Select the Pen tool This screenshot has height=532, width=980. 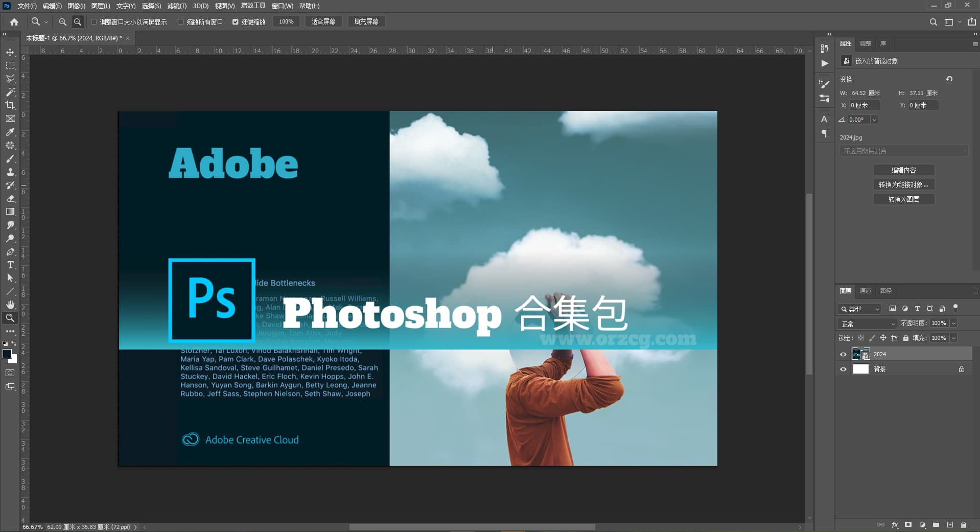10,251
